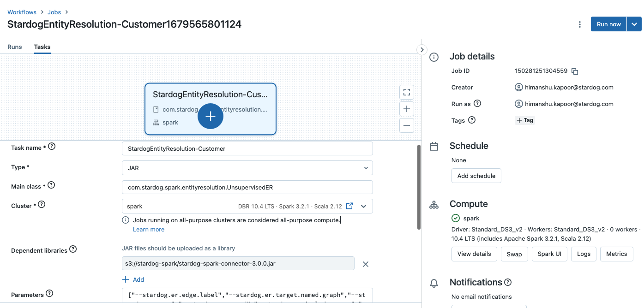This screenshot has width=644, height=308.
Task: Open the Learn more link
Action: (149, 230)
